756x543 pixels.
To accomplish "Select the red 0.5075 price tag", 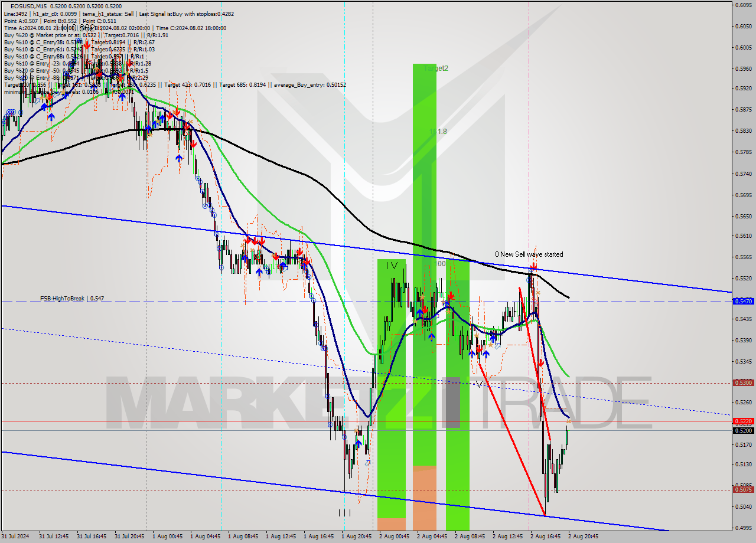I will [x=743, y=489].
